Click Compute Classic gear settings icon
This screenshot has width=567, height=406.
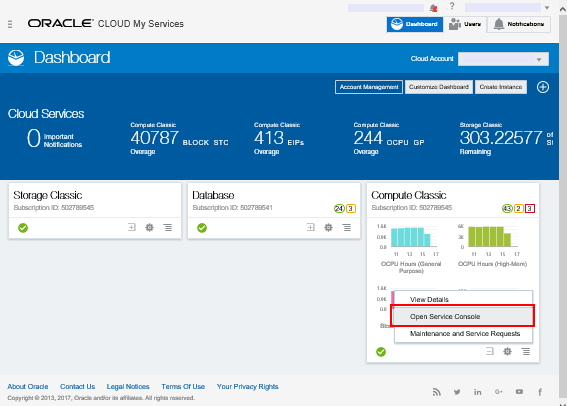coord(507,351)
